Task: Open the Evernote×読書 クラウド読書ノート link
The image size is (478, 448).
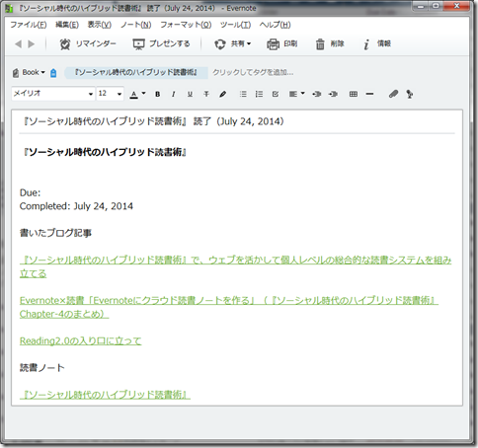Action: tap(229, 307)
